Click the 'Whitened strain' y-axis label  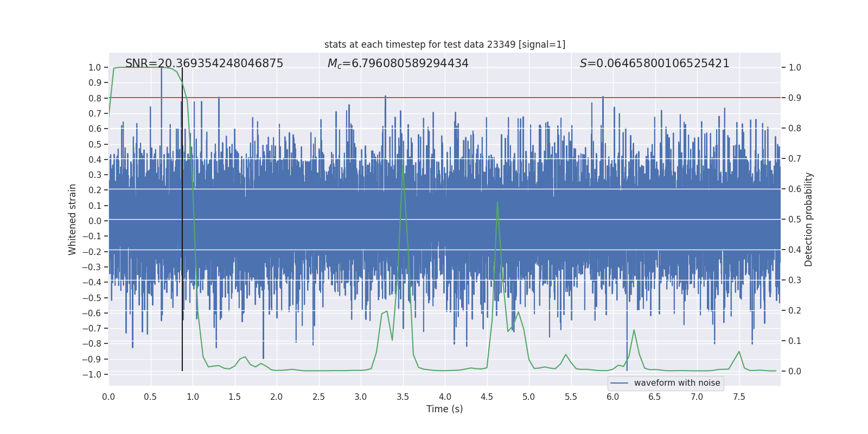[x=72, y=220]
